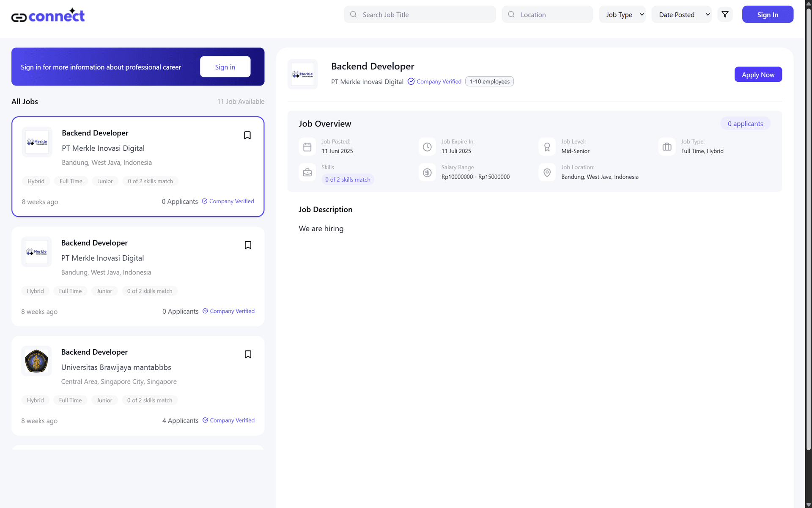Bookmark the first Backend Developer job
This screenshot has width=812, height=508.
click(x=247, y=135)
